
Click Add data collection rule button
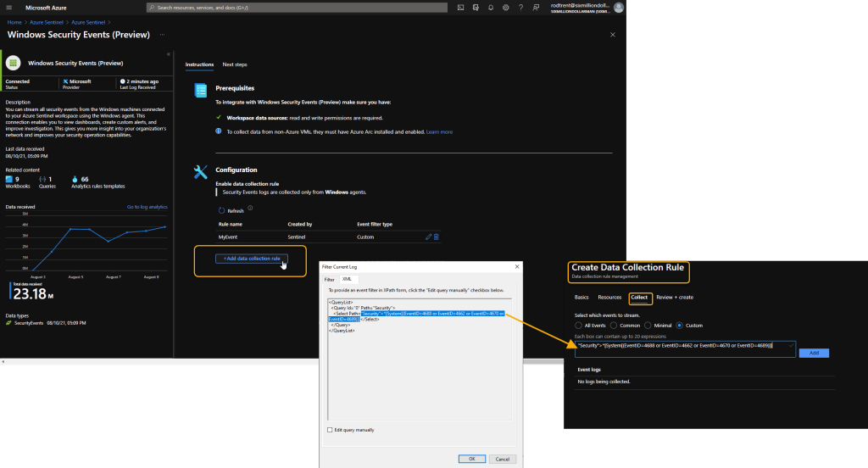pos(251,259)
